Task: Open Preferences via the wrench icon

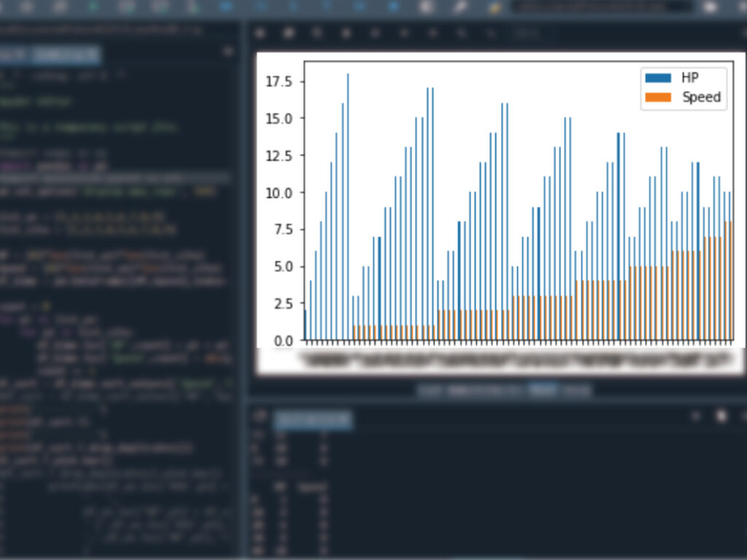Action: (460, 7)
